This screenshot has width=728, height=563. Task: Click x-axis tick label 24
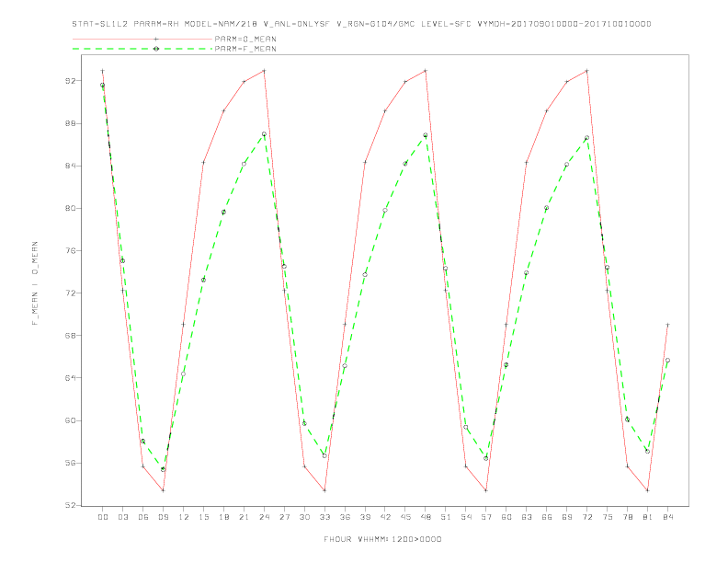click(264, 517)
